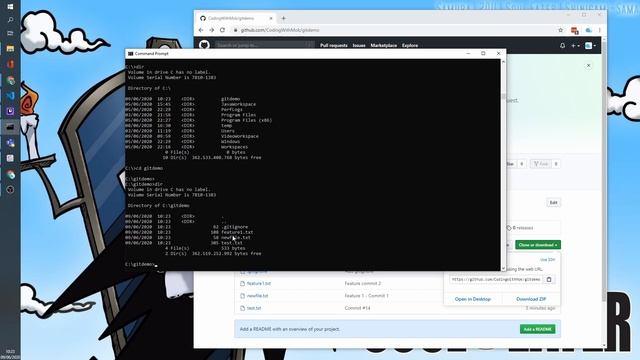The image size is (640, 360).
Task: Open test.txt in the GitHub file list
Action: pyautogui.click(x=254, y=308)
